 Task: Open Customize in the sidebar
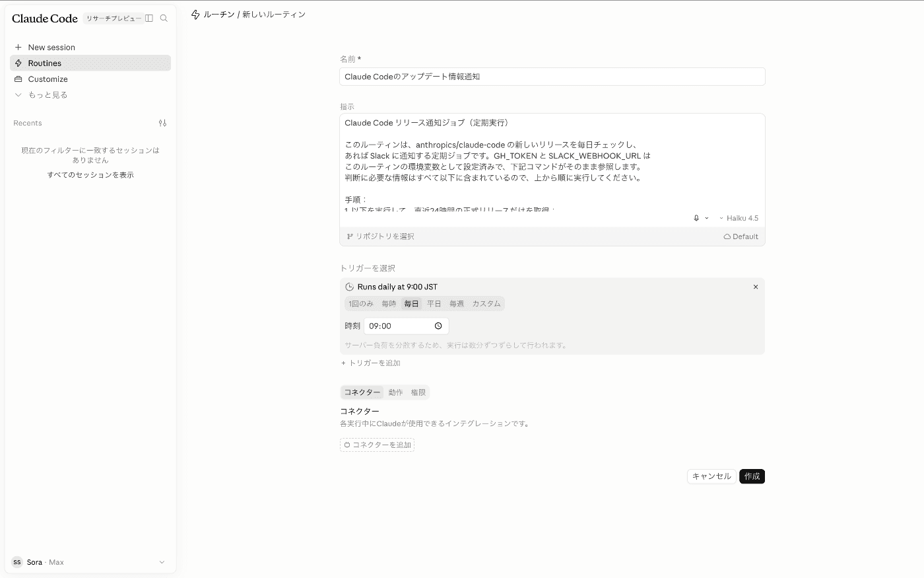click(90, 79)
